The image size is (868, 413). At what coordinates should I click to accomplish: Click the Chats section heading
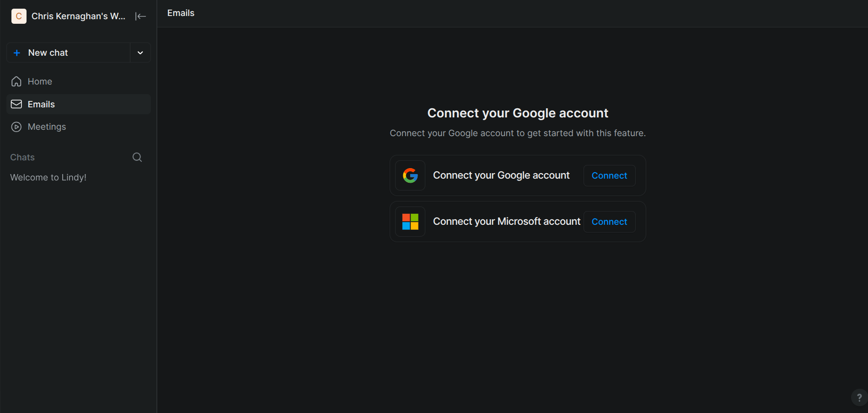click(22, 157)
